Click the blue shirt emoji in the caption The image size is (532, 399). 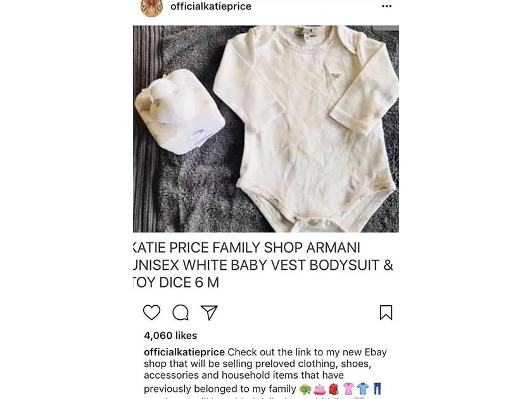tap(363, 389)
